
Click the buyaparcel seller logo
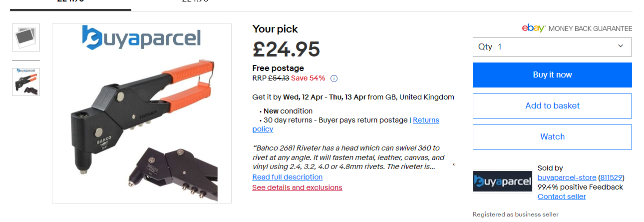tap(502, 181)
